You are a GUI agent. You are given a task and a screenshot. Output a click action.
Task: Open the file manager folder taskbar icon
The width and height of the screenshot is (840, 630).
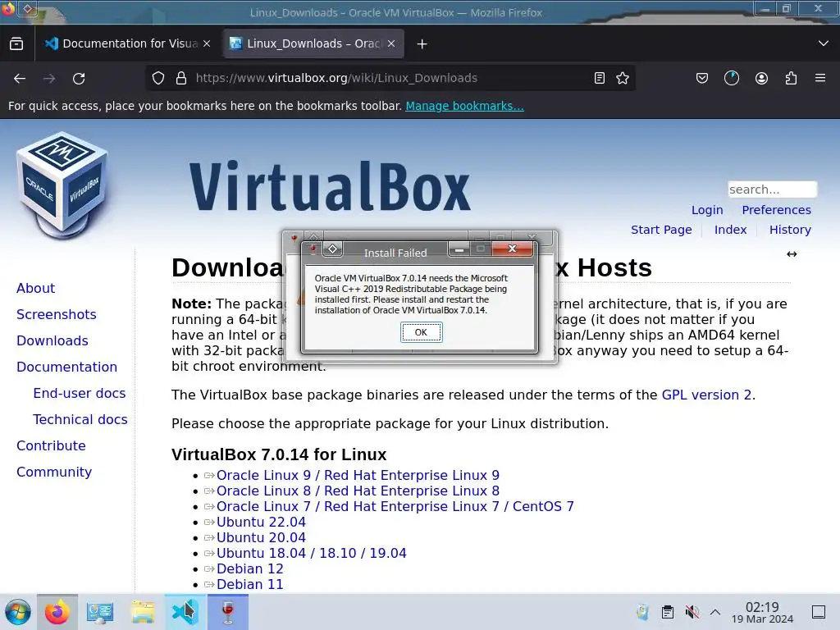point(143,612)
